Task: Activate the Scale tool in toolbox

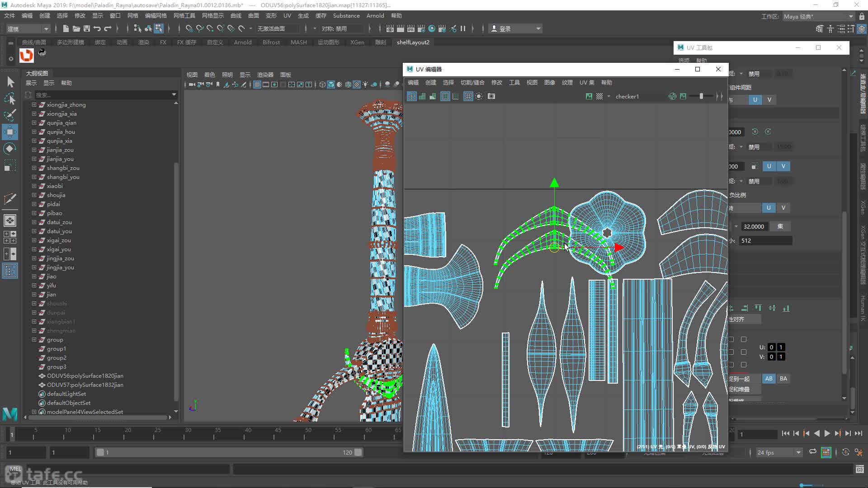Action: tap(10, 165)
